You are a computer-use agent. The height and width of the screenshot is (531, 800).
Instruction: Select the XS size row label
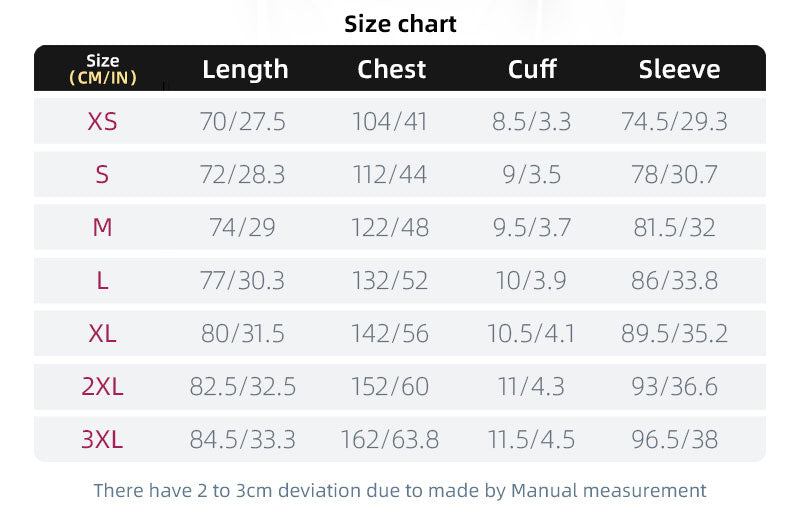click(x=102, y=122)
